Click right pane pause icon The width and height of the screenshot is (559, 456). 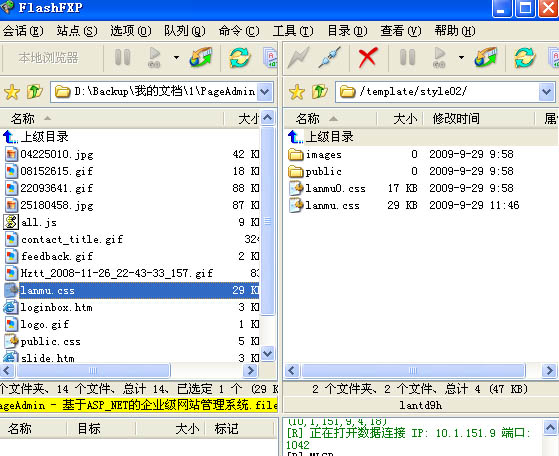407,57
